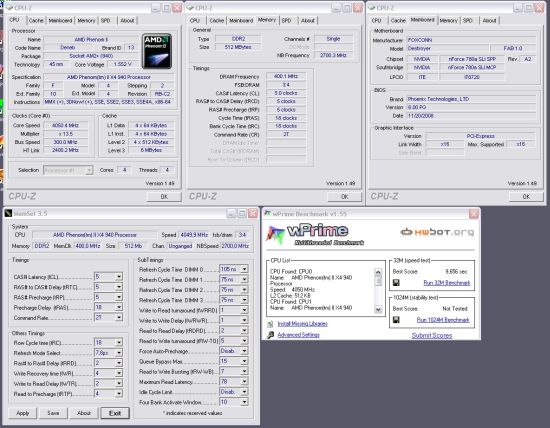Open Refresh Cycle Time DIMM 0 dropdown
This screenshot has height=428, width=550.
click(244, 269)
